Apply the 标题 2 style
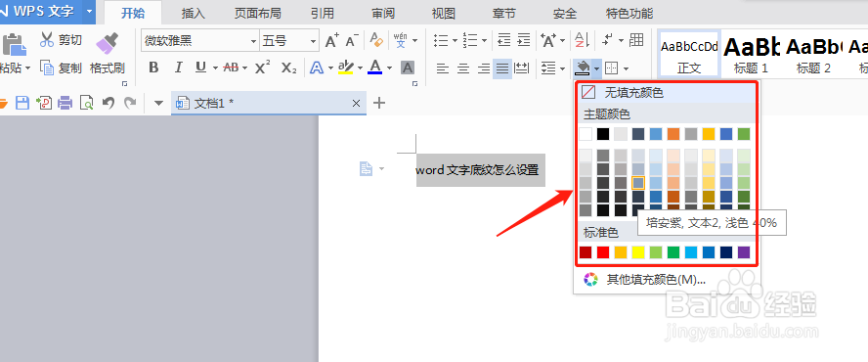The width and height of the screenshot is (868, 362). point(813,55)
